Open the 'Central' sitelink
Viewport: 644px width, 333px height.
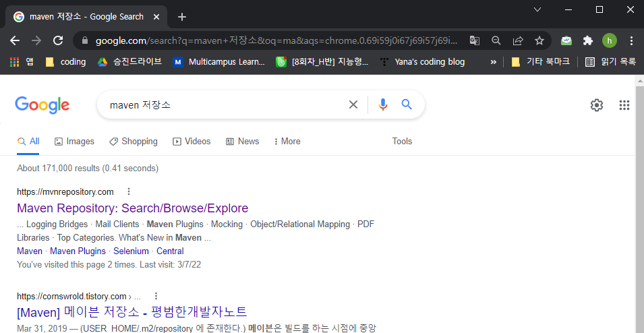(170, 251)
